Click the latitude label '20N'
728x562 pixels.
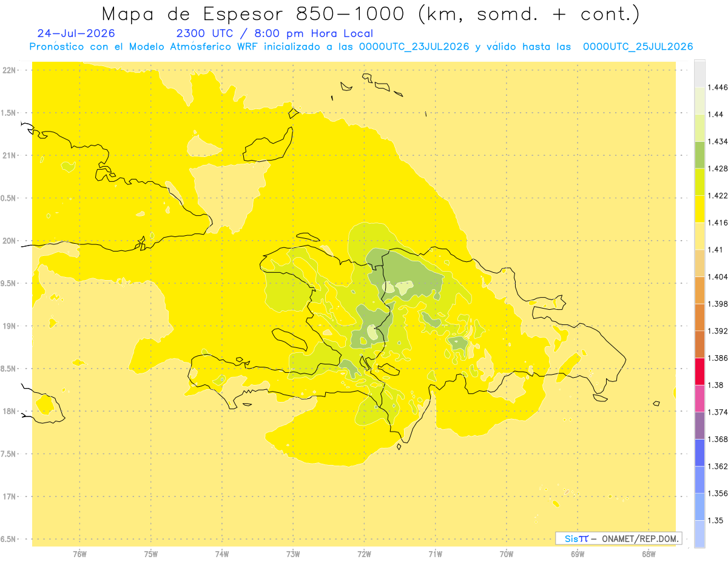click(9, 241)
